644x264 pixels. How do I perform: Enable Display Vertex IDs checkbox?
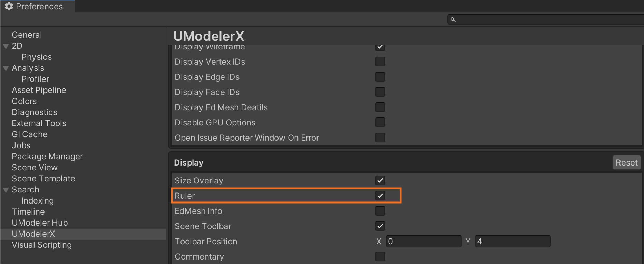380,62
